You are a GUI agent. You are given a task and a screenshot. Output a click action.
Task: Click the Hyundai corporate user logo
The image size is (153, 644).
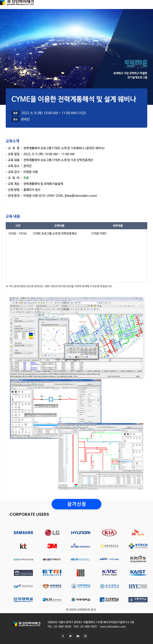(x=81, y=533)
